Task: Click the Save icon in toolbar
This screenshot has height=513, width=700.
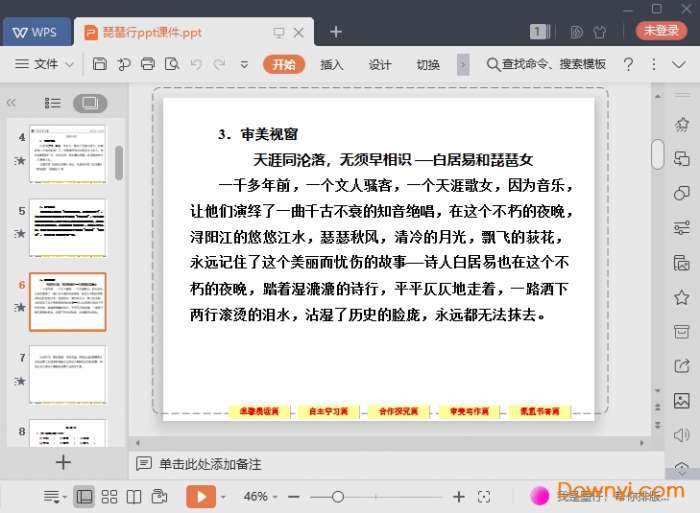Action: click(x=100, y=64)
